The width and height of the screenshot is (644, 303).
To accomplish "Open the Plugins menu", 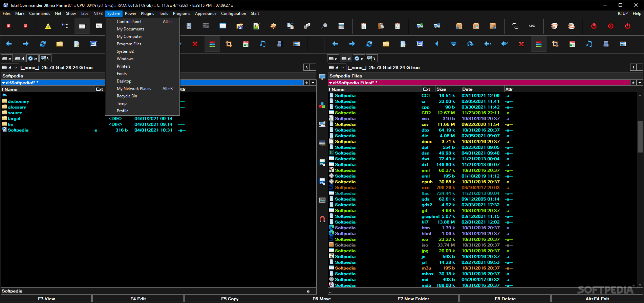I will tap(147, 14).
